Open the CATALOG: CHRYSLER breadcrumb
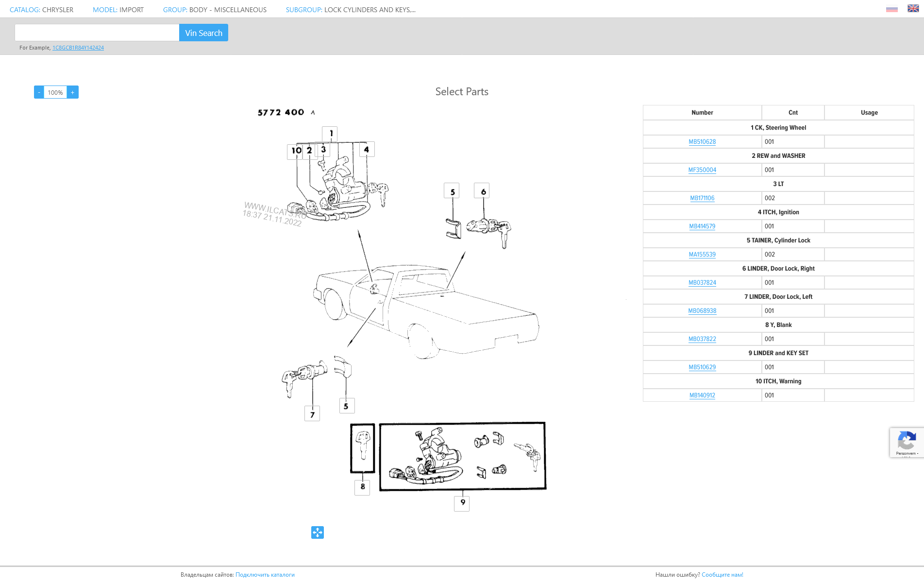The height and width of the screenshot is (583, 924). coord(42,10)
